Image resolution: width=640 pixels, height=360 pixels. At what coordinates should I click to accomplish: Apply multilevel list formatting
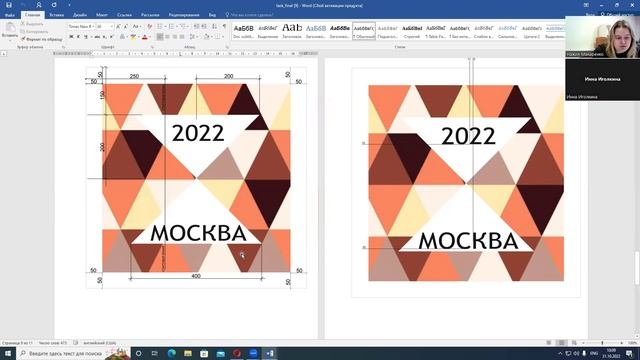pos(183,26)
